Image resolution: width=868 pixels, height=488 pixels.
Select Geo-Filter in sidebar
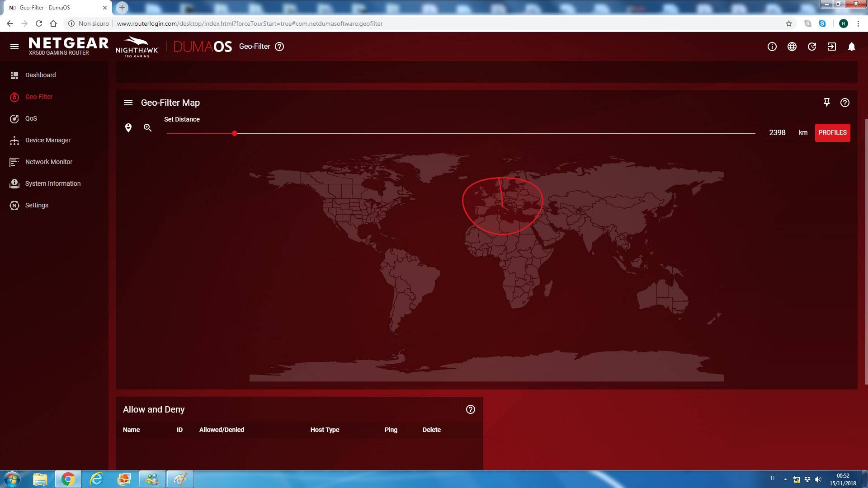click(39, 97)
